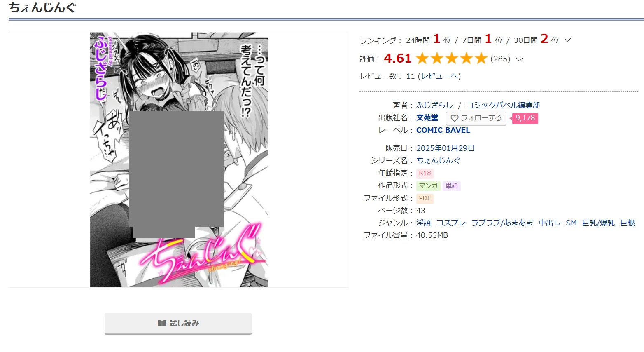Click the 9,178 follower count badge
Viewport: 644px width, 352px height.
coord(525,118)
